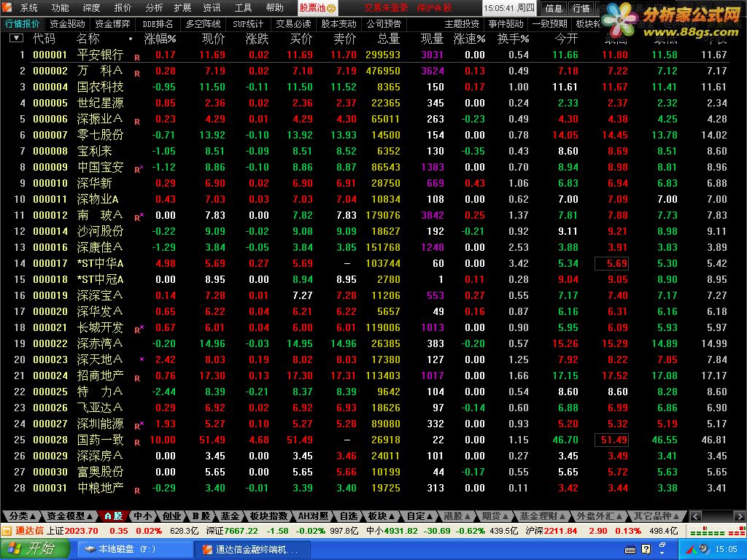Expand the 基金理财 tab menu
The image size is (747, 560).
[542, 516]
